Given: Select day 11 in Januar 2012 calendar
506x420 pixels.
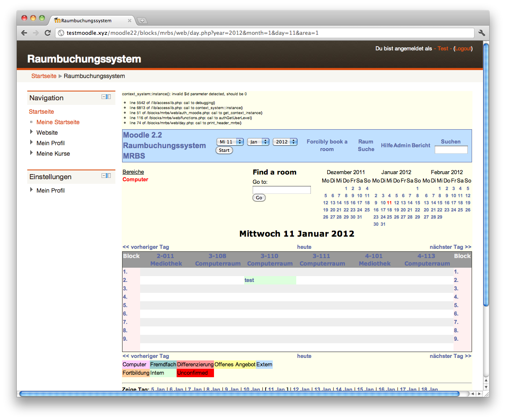Looking at the screenshot, I should coord(389,203).
